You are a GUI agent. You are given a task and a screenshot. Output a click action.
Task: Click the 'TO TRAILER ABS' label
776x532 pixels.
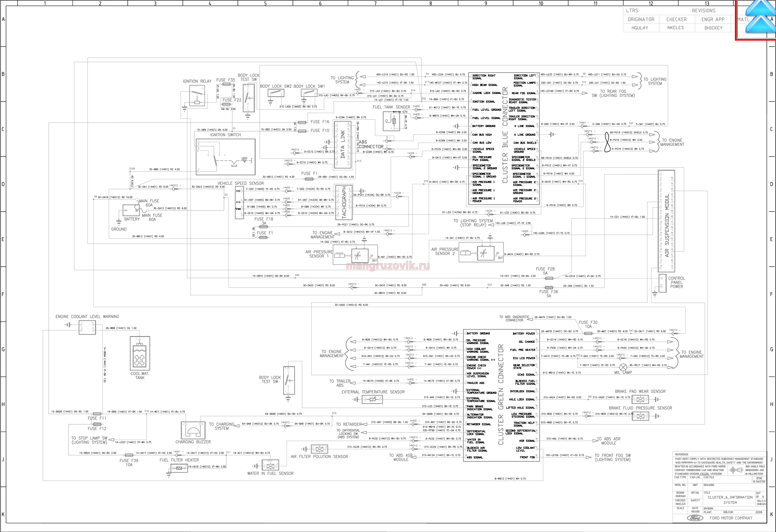click(x=340, y=383)
